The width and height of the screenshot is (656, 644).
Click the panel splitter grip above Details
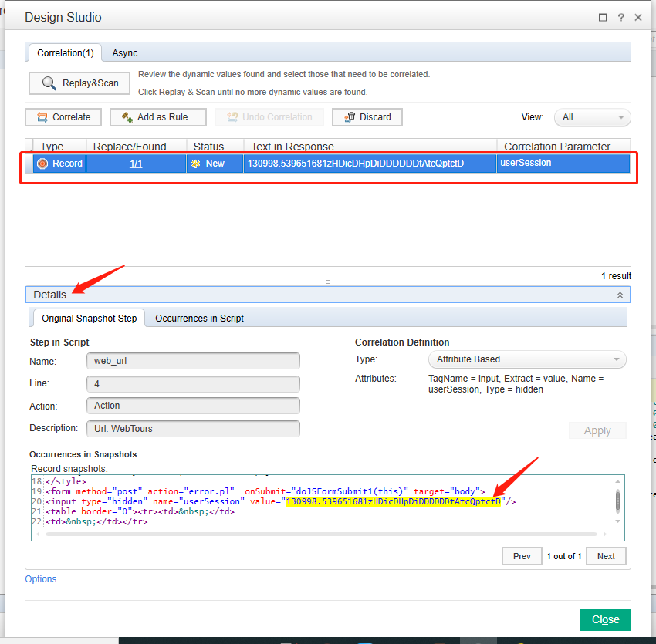tap(328, 282)
